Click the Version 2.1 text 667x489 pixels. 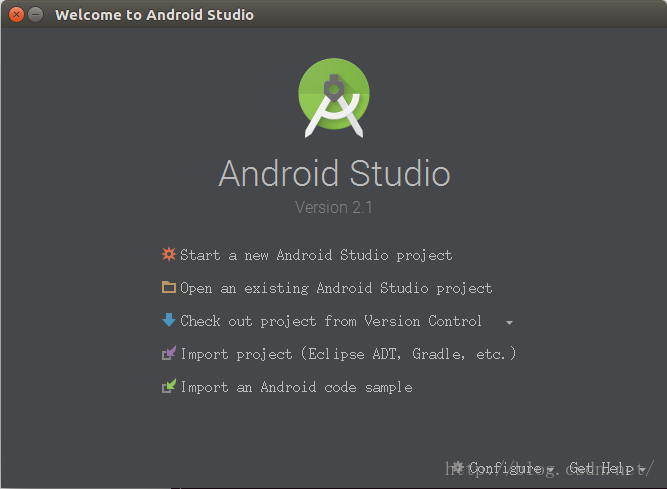334,208
